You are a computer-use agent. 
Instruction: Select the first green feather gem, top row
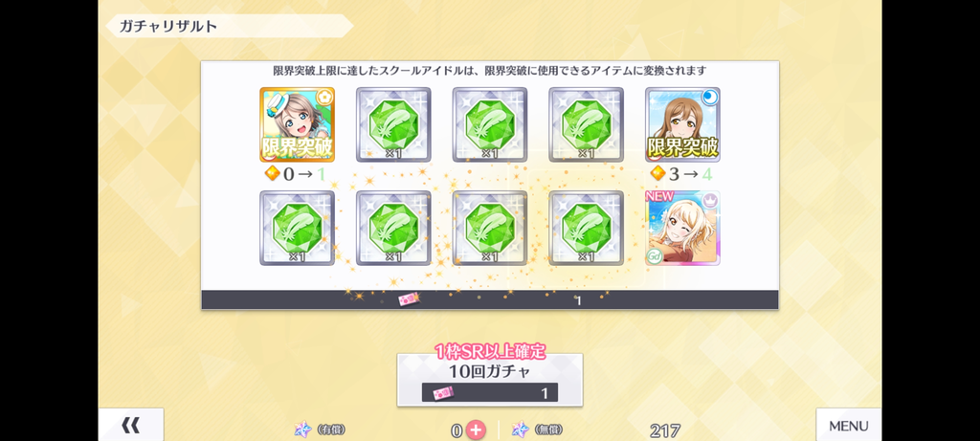coord(393,124)
